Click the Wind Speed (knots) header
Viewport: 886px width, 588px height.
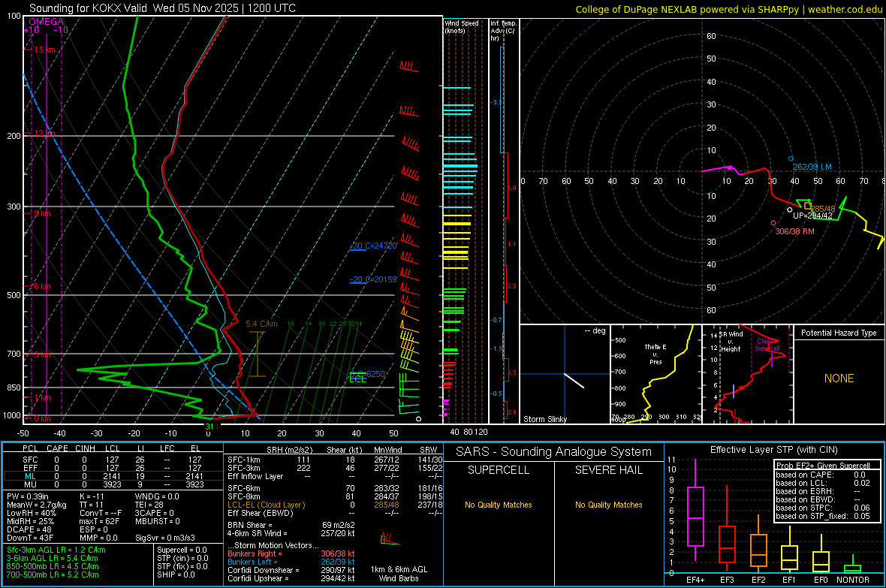tap(462, 27)
